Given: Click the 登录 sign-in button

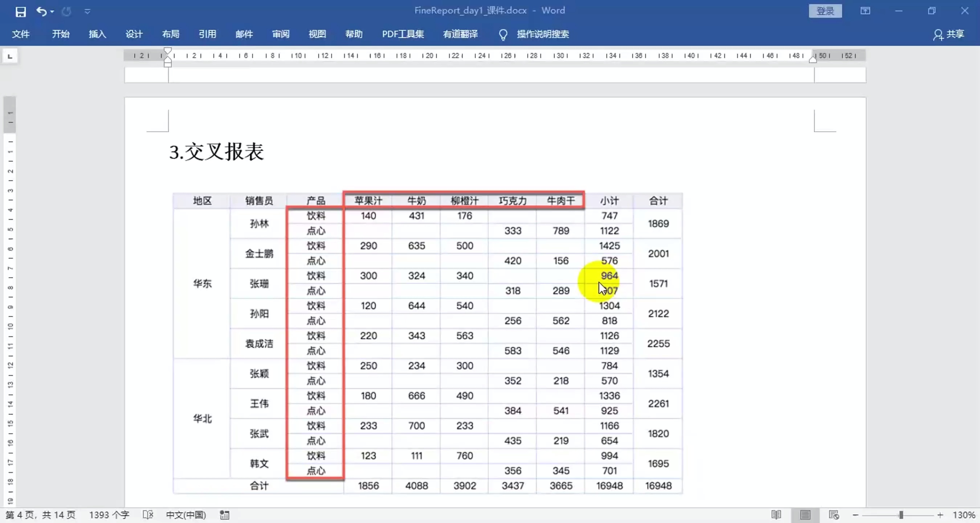Looking at the screenshot, I should click(x=825, y=11).
